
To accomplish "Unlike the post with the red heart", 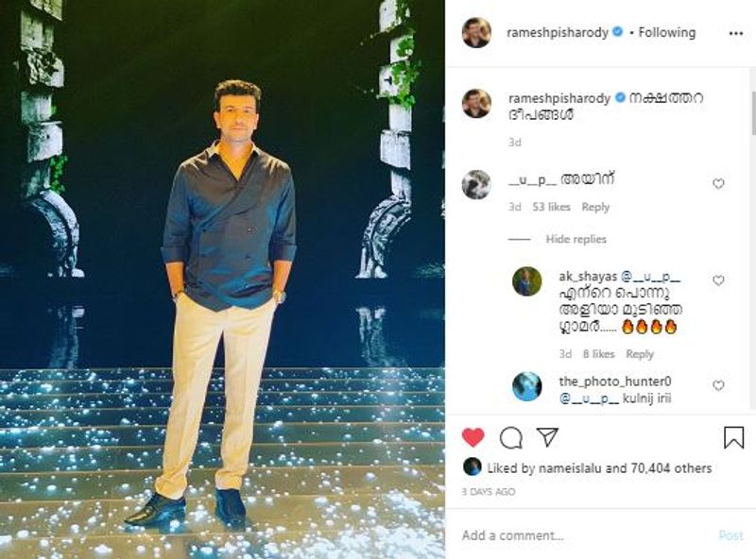I will pos(473,437).
